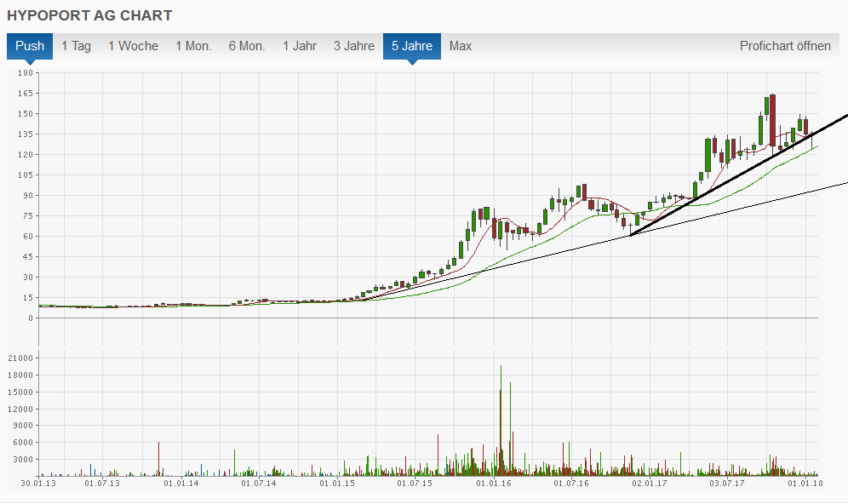Click the 135 price axis label
The width and height of the screenshot is (848, 504).
(26, 135)
